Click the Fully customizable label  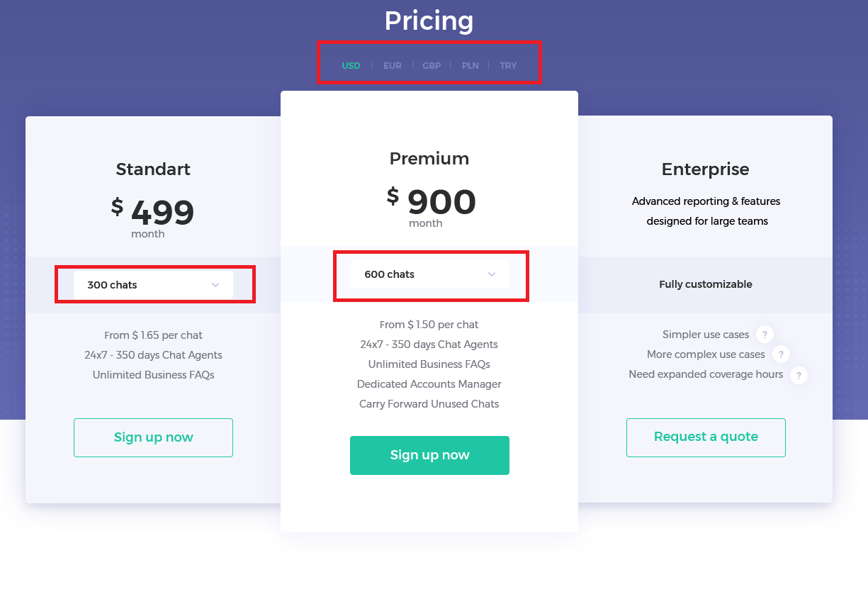tap(705, 284)
